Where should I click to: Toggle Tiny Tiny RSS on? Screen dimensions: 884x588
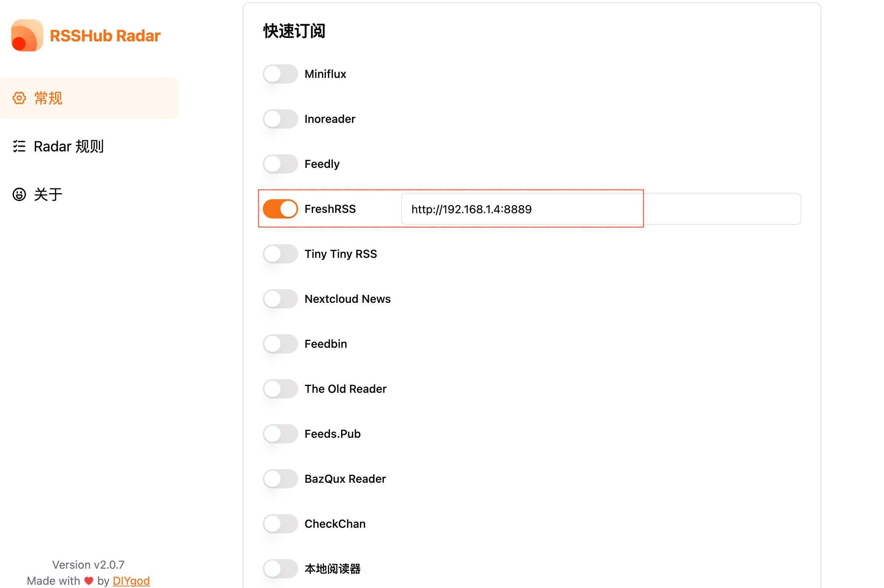(280, 254)
